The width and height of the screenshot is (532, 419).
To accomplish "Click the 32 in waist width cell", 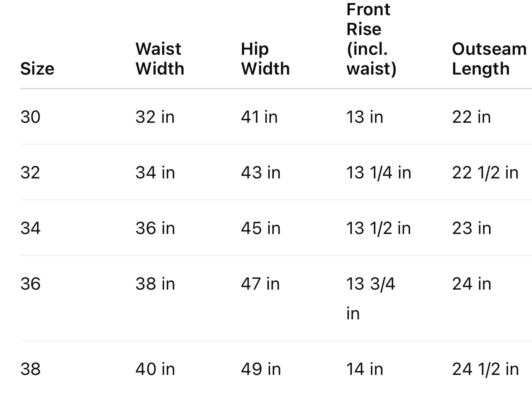I will click(155, 117).
